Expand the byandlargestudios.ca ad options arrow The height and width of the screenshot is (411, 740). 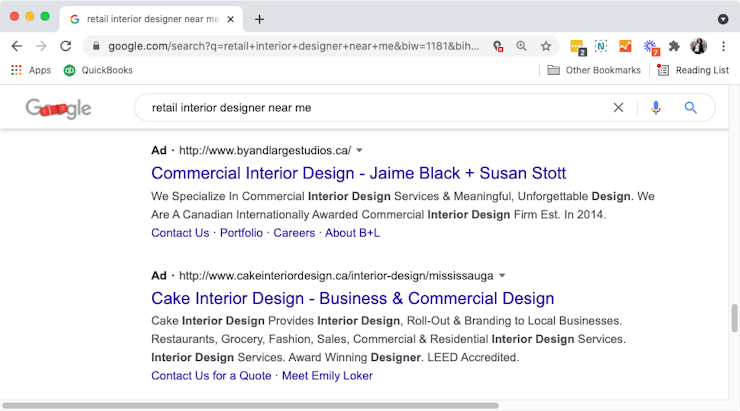point(359,151)
